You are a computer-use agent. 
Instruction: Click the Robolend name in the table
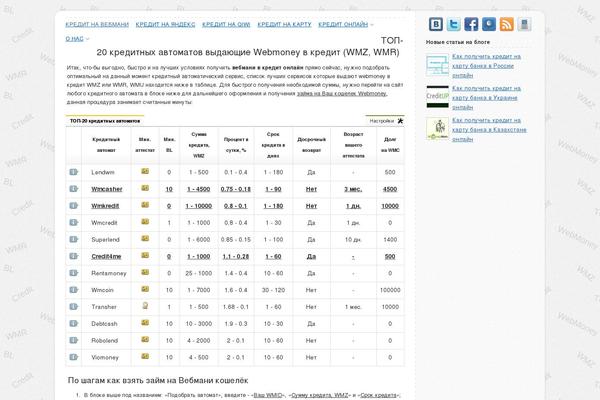coord(104,341)
